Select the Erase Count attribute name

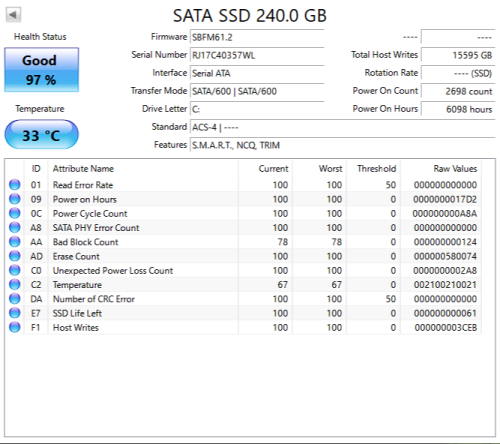pyautogui.click(x=76, y=257)
